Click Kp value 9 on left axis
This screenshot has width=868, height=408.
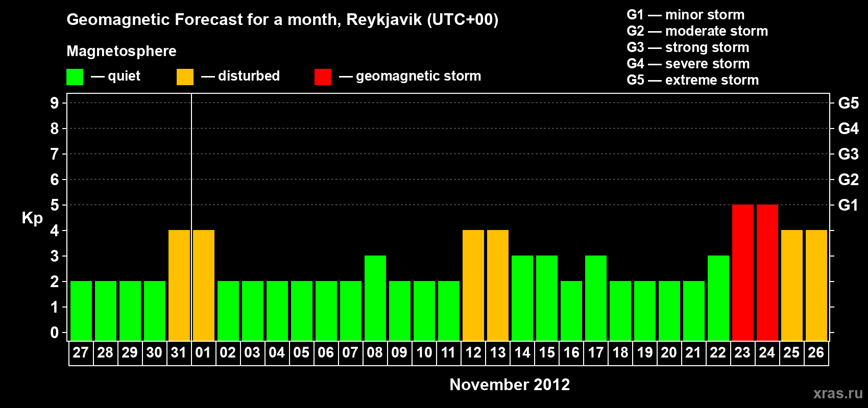point(55,103)
